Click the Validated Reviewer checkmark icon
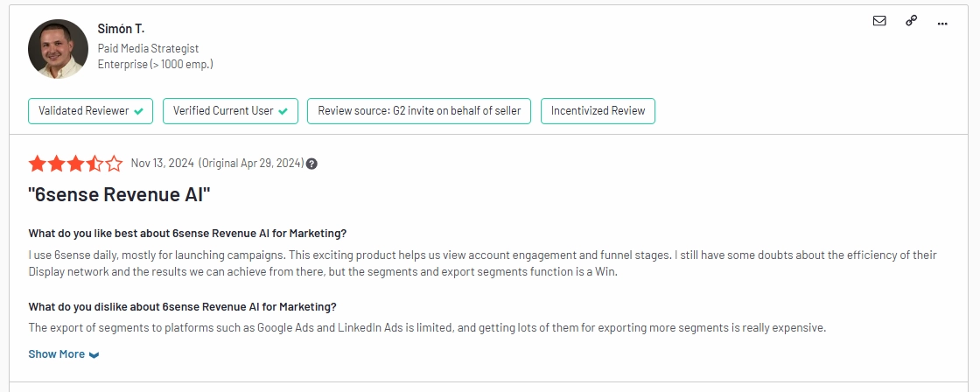The image size is (980, 392). point(139,111)
